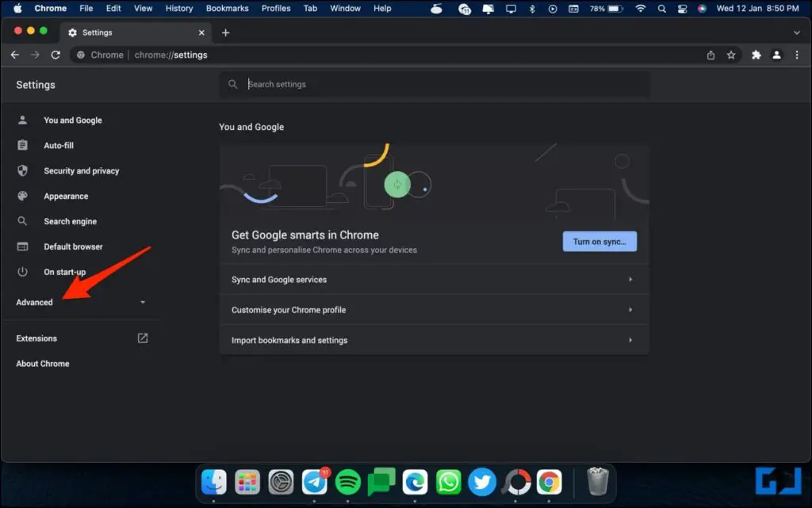The width and height of the screenshot is (812, 508).
Task: Open the History menu
Action: 179,8
